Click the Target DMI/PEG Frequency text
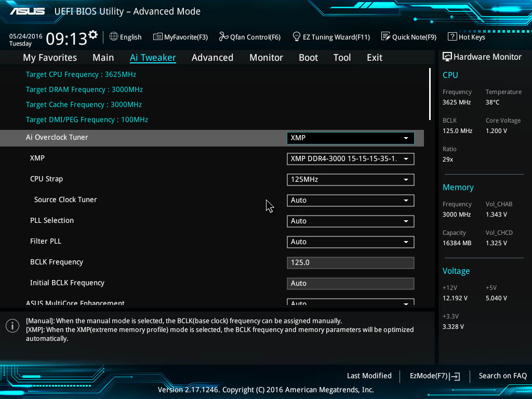Screen dimensions: 532x399 (x=87, y=119)
